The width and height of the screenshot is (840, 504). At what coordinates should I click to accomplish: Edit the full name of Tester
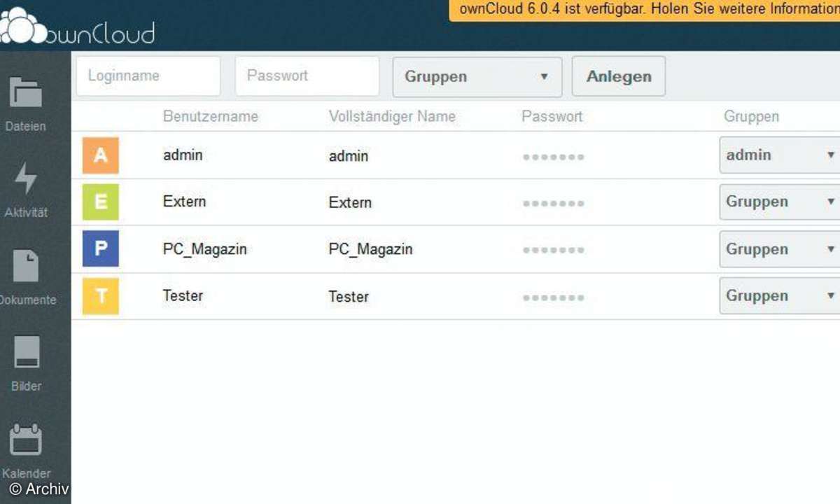point(349,297)
